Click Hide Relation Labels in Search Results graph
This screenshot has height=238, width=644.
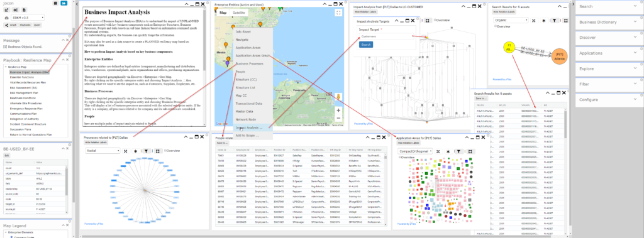pyautogui.click(x=505, y=12)
